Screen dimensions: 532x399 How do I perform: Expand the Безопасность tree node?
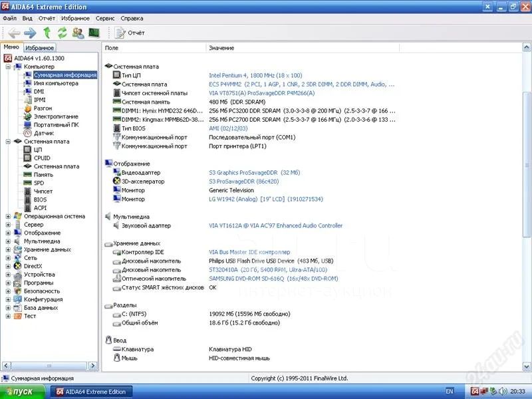[x=8, y=291]
